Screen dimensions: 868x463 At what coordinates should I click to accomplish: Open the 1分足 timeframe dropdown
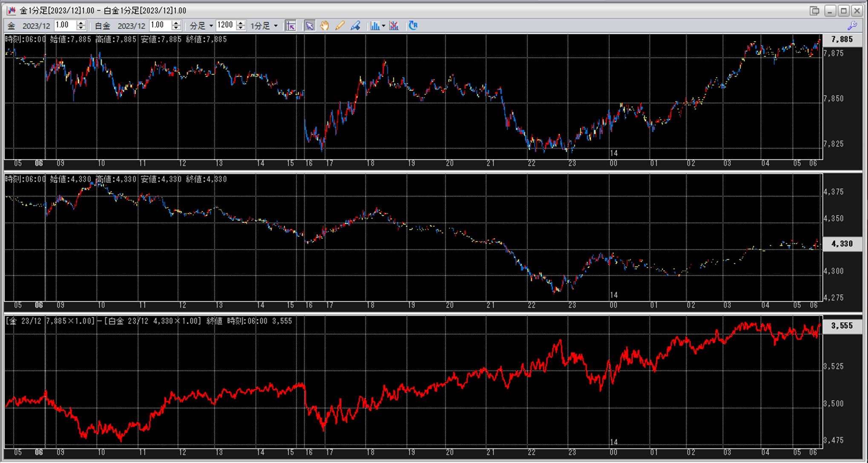(x=264, y=26)
